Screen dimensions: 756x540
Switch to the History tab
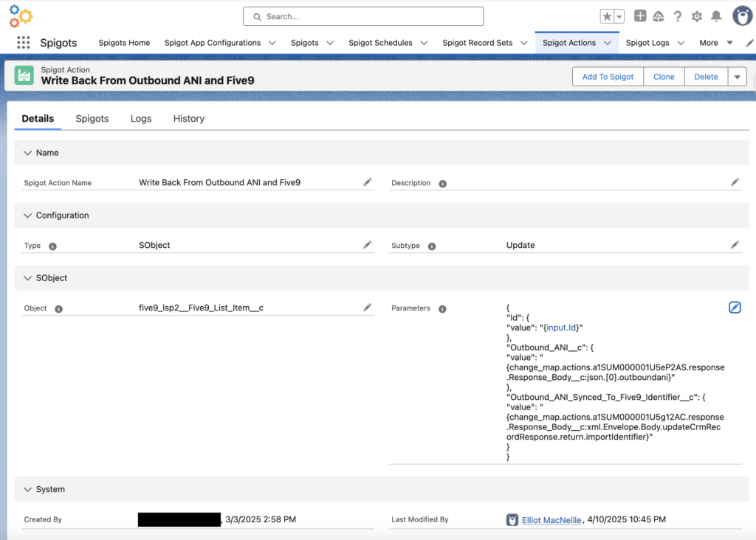tap(188, 119)
